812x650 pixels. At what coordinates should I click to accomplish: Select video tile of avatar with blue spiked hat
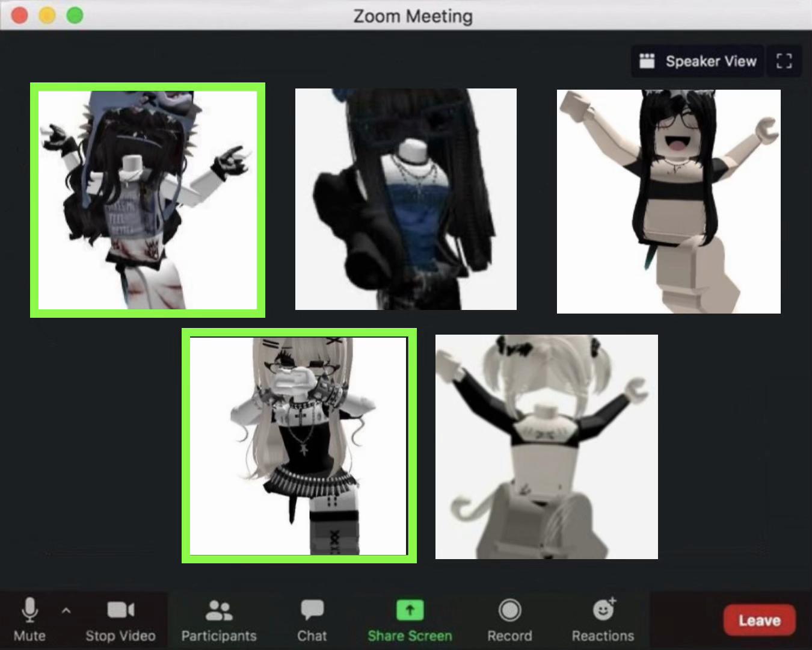(x=147, y=200)
